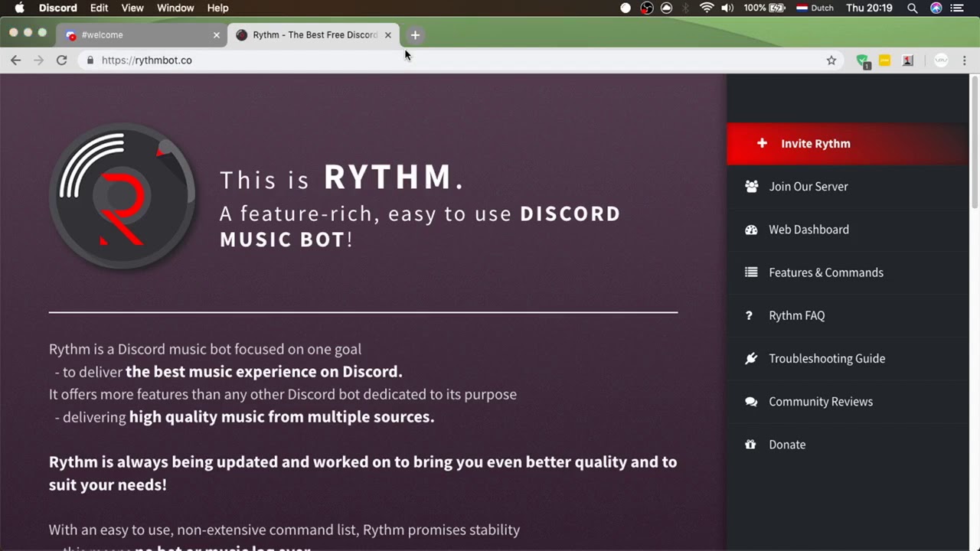Click the wrench icon beside Troubleshooting Guide
980x551 pixels.
(751, 358)
